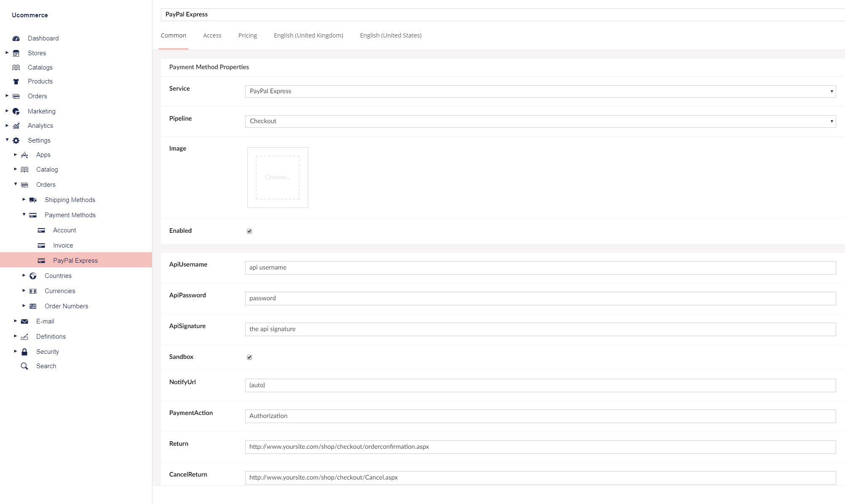Expand the Stores tree node arrow
The width and height of the screenshot is (845, 504).
click(x=7, y=53)
